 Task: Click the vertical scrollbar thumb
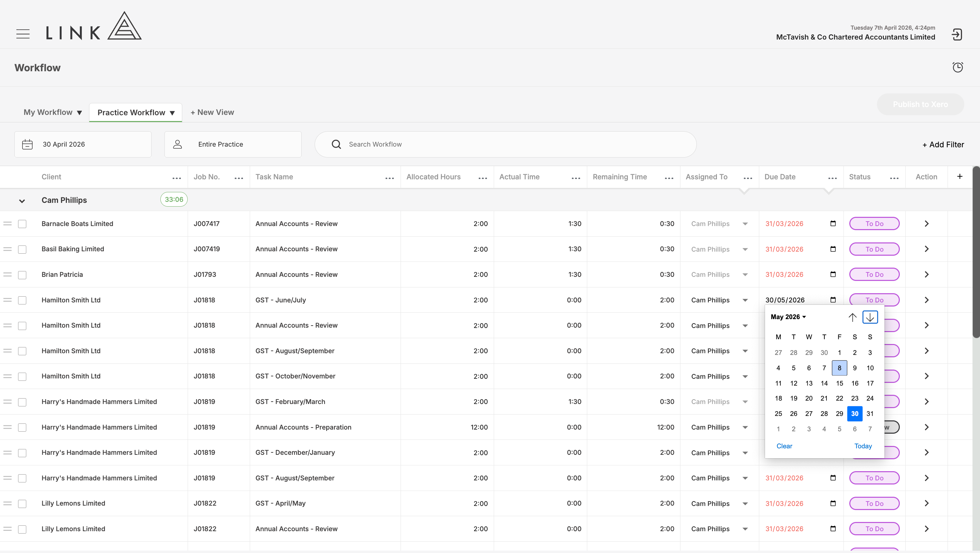pyautogui.click(x=976, y=252)
